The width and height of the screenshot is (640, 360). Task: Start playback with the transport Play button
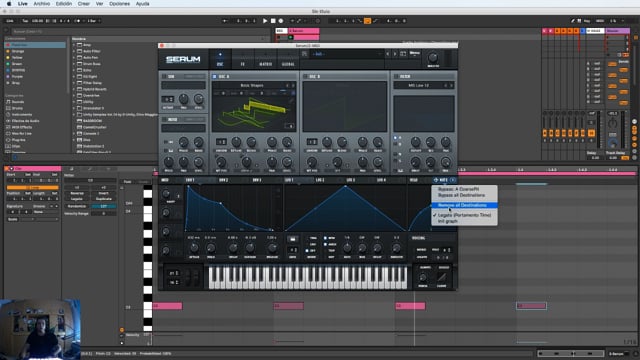[x=265, y=21]
